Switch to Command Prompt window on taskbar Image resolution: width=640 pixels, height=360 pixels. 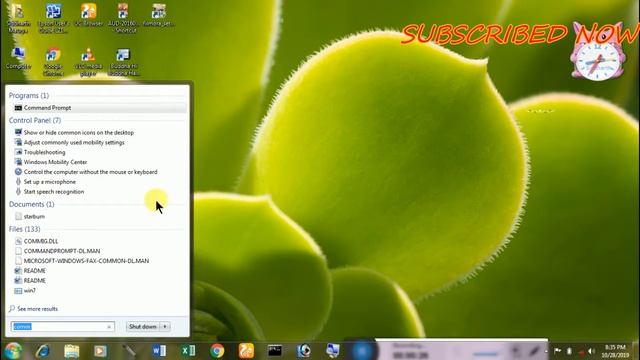click(x=275, y=351)
